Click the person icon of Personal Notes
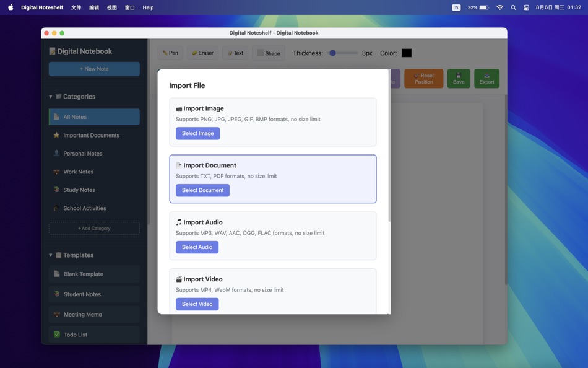 coord(56,153)
